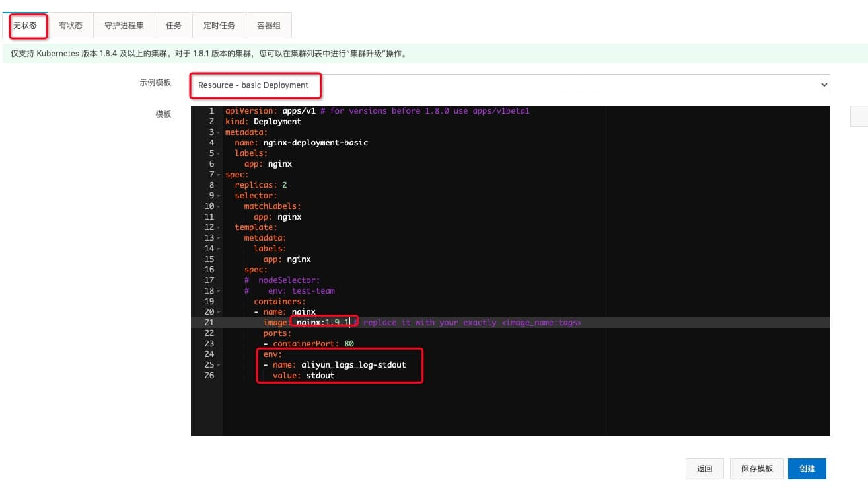This screenshot has width=868, height=488.
Task: Collapse the labels fold at line 14
Action: (x=219, y=249)
